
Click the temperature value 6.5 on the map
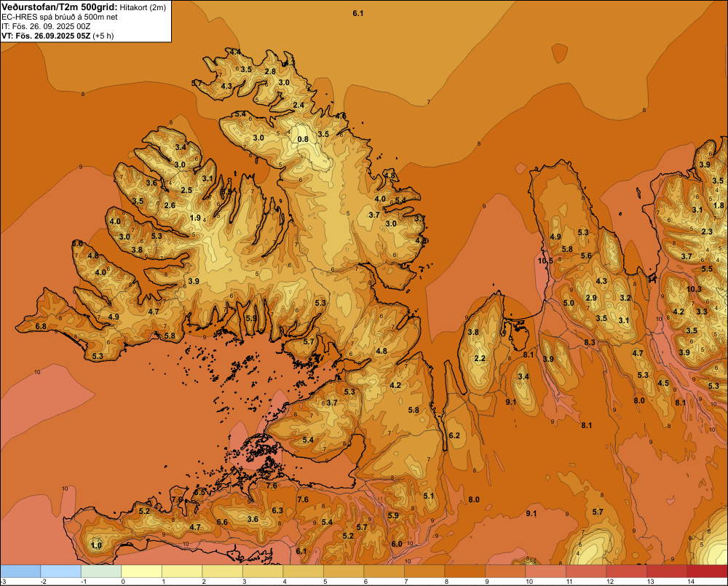199,492
